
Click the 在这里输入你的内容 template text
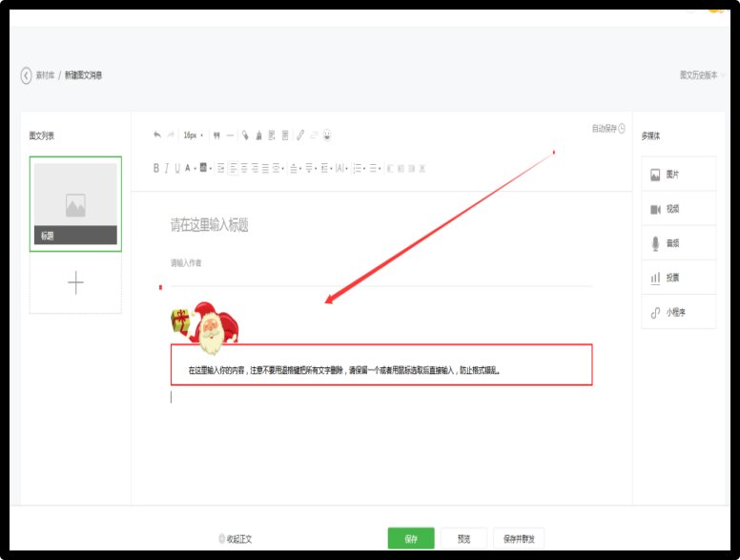pyautogui.click(x=344, y=370)
